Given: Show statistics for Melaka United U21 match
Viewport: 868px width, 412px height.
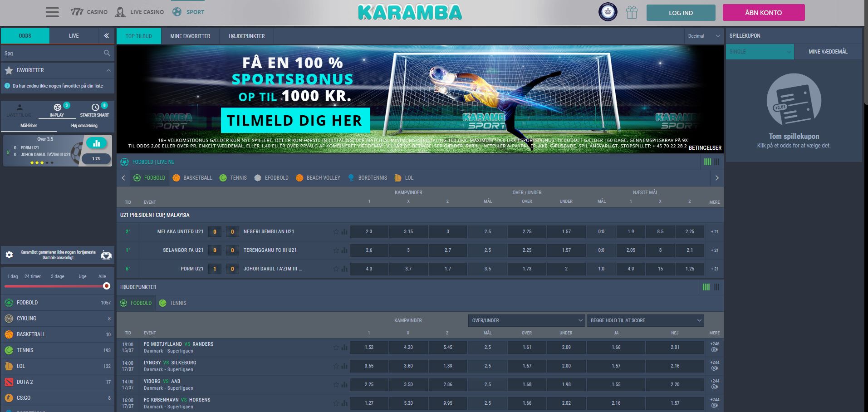Looking at the screenshot, I should (344, 232).
